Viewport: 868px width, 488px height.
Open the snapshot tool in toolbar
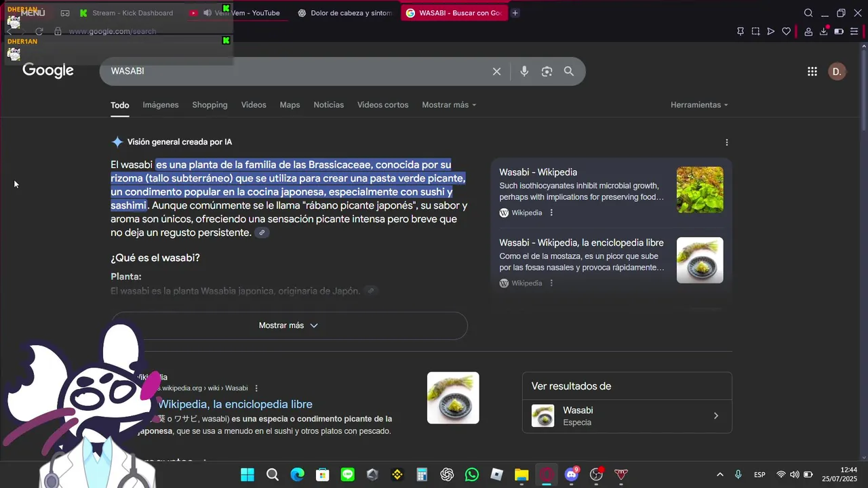(x=755, y=31)
